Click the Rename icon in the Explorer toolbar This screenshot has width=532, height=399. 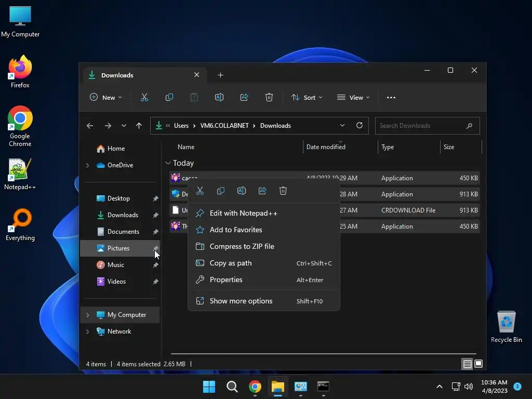(219, 97)
